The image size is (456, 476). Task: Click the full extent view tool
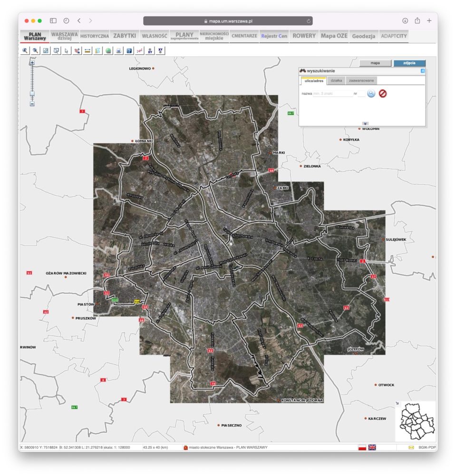click(46, 51)
